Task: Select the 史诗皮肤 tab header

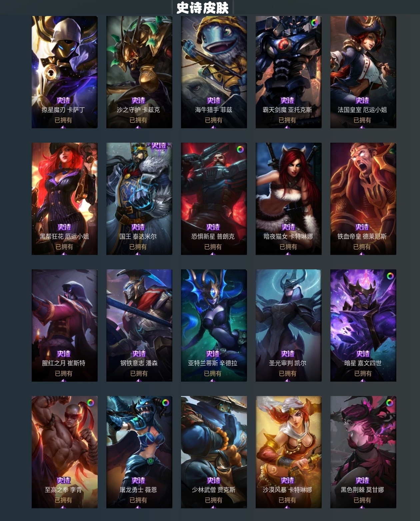Action: tap(203, 8)
